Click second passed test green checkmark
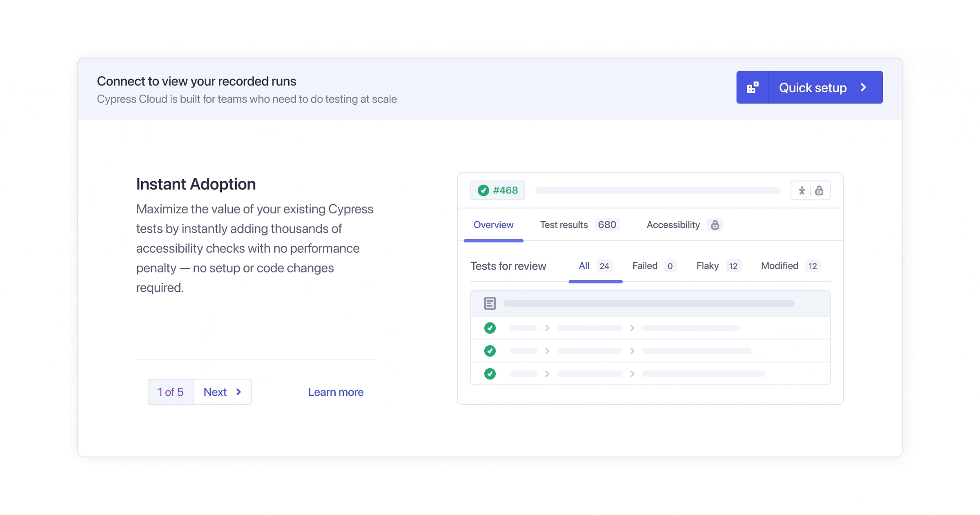 490,351
